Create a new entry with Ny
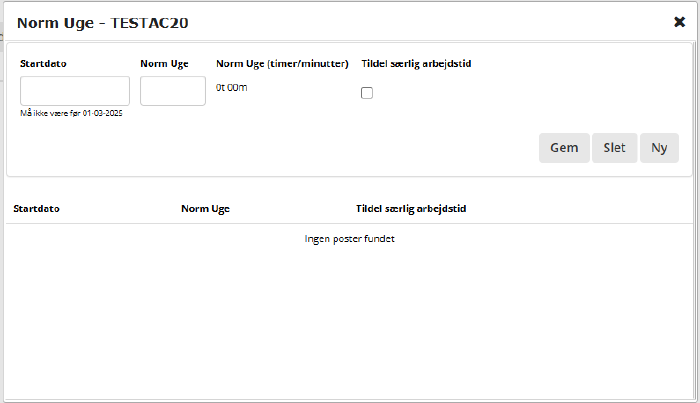Viewport: 700px width, 403px height. (x=659, y=147)
